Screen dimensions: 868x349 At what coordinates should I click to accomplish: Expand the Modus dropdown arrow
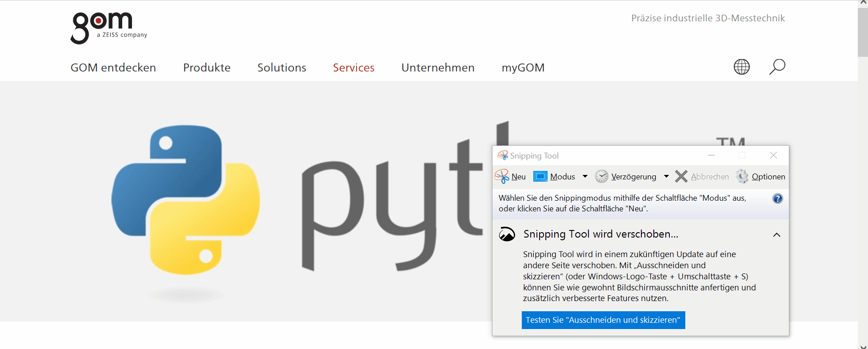[x=585, y=177]
